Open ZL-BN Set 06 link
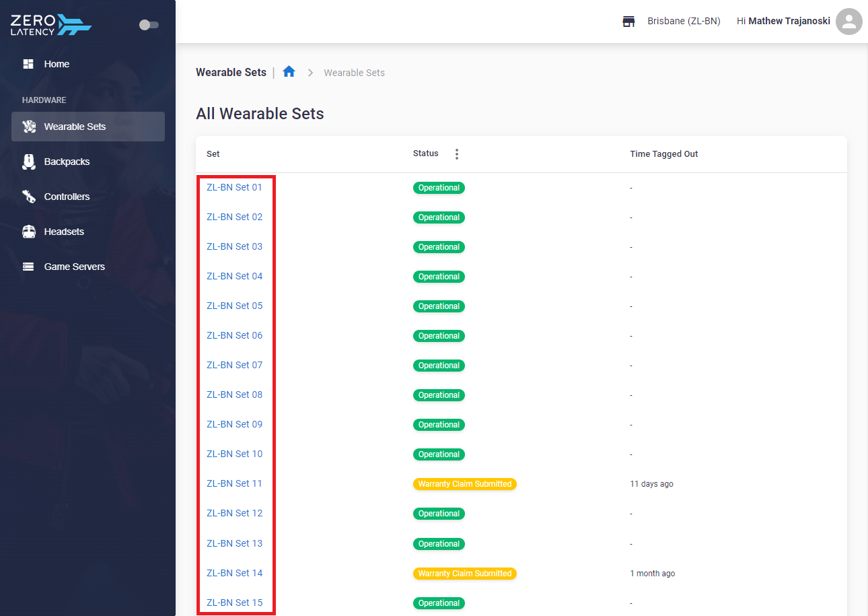Viewport: 868px width, 616px height. click(234, 335)
